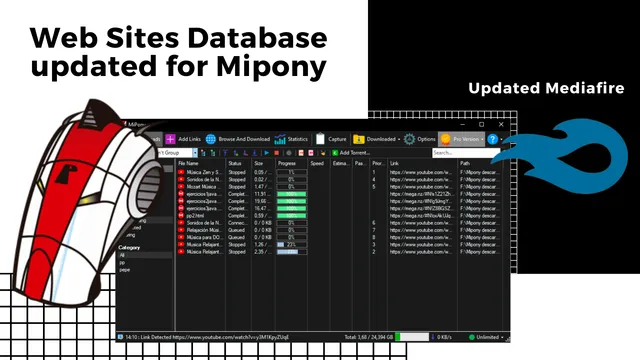Viewport: 640px width, 360px height.
Task: Click the Capture toolbar label
Action: [337, 139]
